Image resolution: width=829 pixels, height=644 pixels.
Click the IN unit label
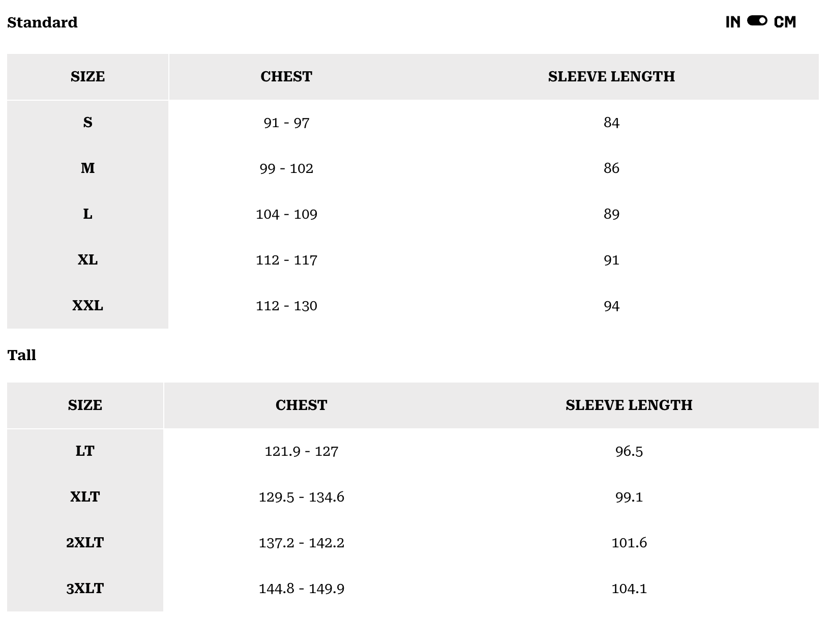point(732,22)
